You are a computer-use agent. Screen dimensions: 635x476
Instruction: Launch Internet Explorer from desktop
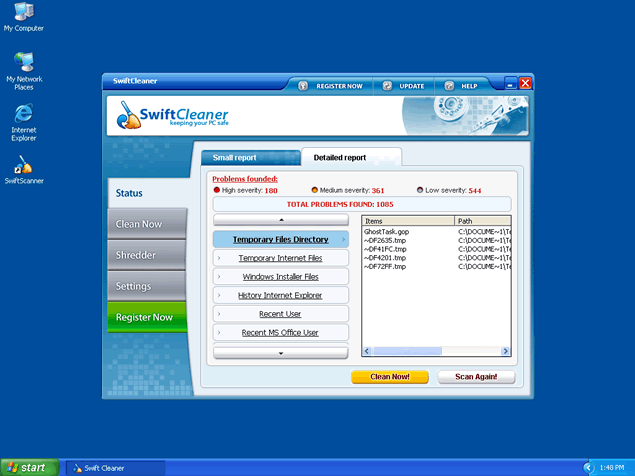[x=23, y=113]
